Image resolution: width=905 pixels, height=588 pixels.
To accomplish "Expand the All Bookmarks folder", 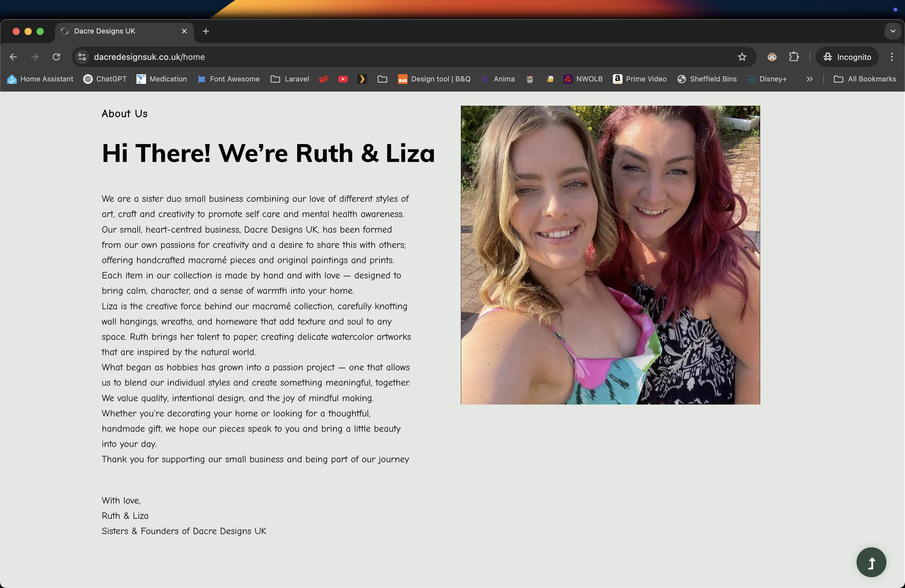I will click(865, 79).
